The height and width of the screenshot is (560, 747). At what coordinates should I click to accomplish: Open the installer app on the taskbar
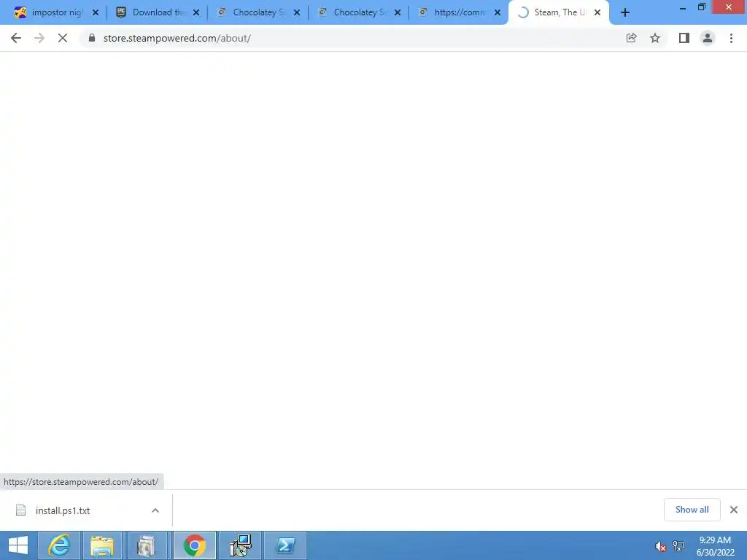coord(240,545)
